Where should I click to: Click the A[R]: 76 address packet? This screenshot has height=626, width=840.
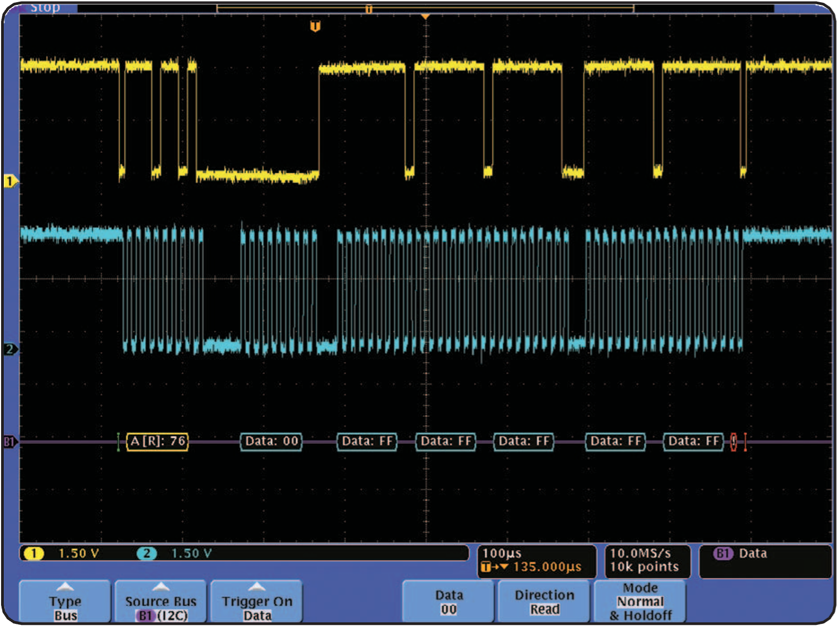(157, 441)
